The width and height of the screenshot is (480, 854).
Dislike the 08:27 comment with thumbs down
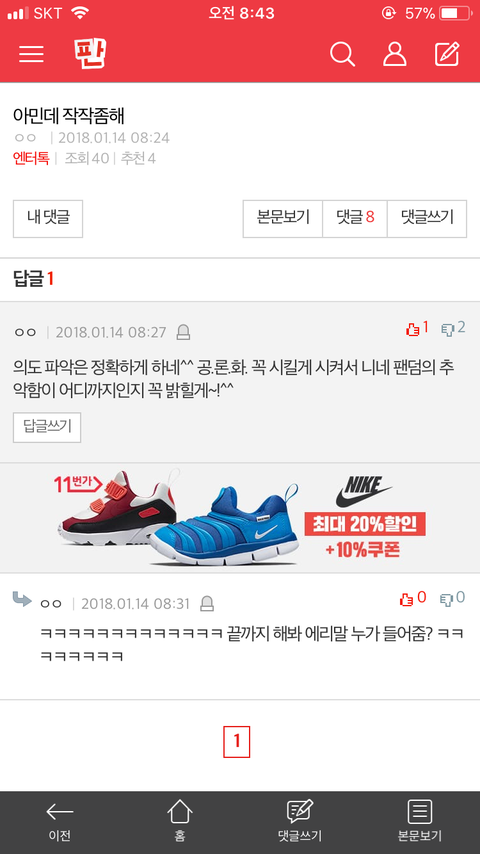(453, 328)
